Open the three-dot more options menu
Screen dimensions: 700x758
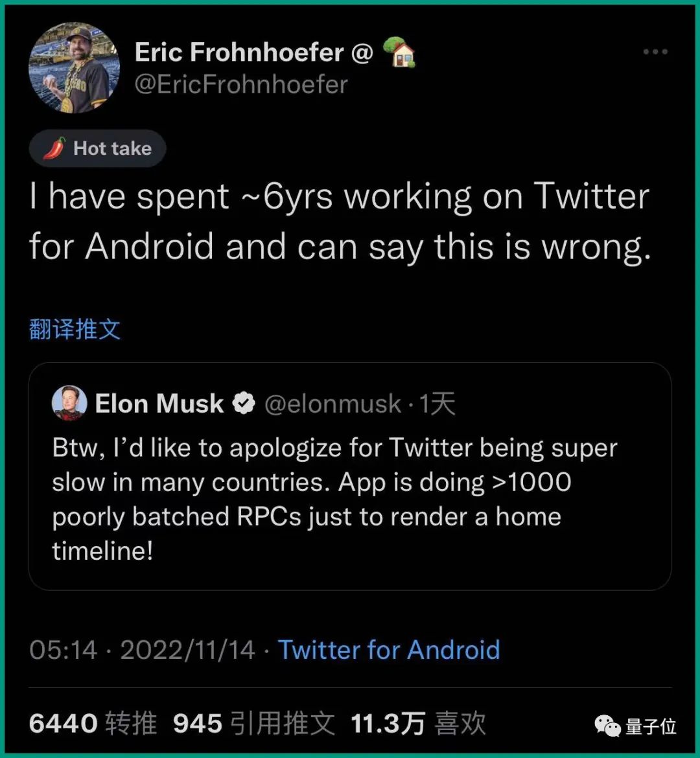[x=655, y=52]
